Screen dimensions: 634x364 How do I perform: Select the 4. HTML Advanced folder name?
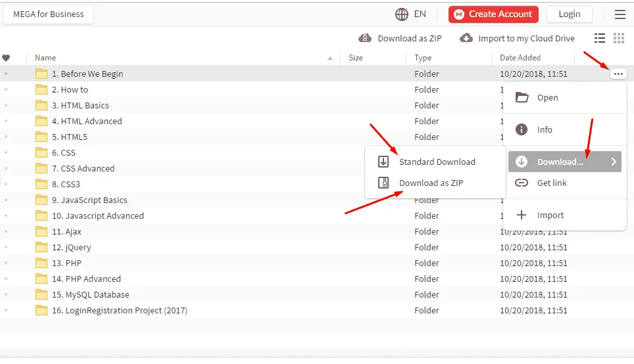pyautogui.click(x=87, y=121)
